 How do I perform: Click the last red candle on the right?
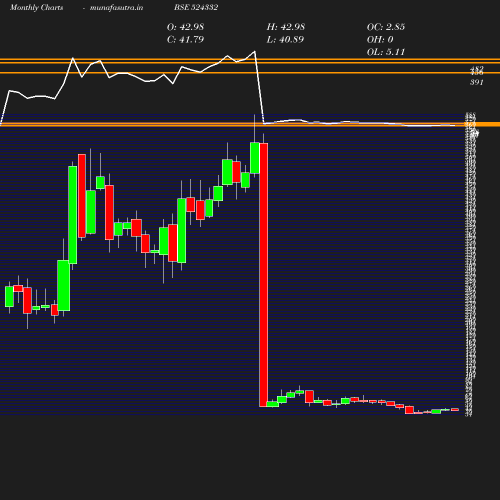pos(455,409)
